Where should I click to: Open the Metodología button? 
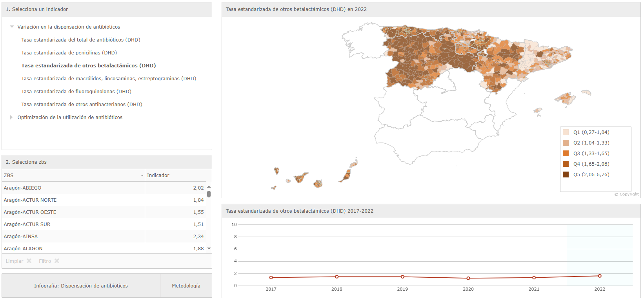tap(186, 286)
